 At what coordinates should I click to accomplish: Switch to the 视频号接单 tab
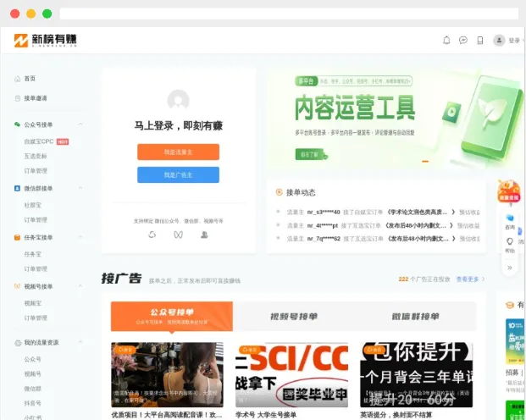[x=293, y=317]
